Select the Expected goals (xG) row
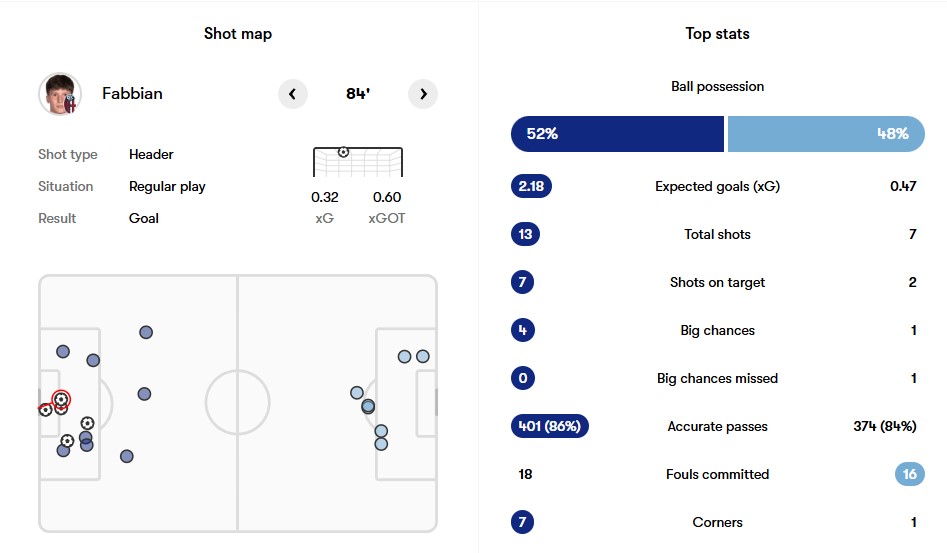The image size is (947, 553). 717,186
